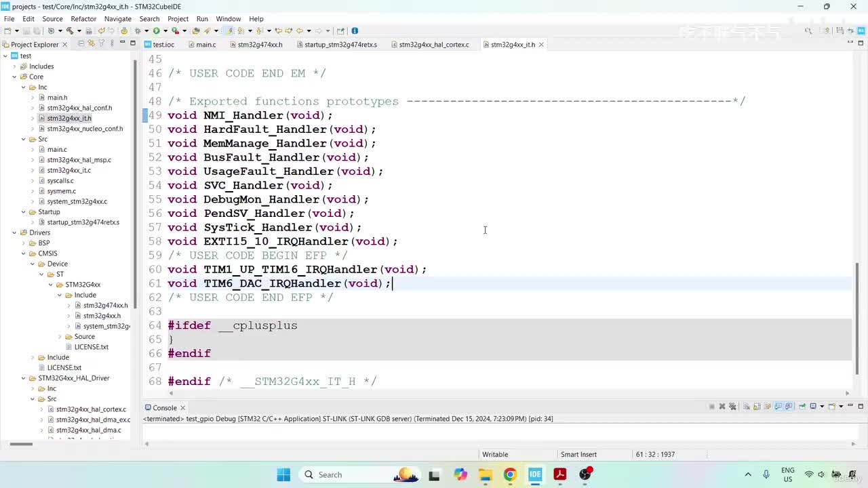
Task: Click the blue Information Center icon
Action: click(355, 30)
